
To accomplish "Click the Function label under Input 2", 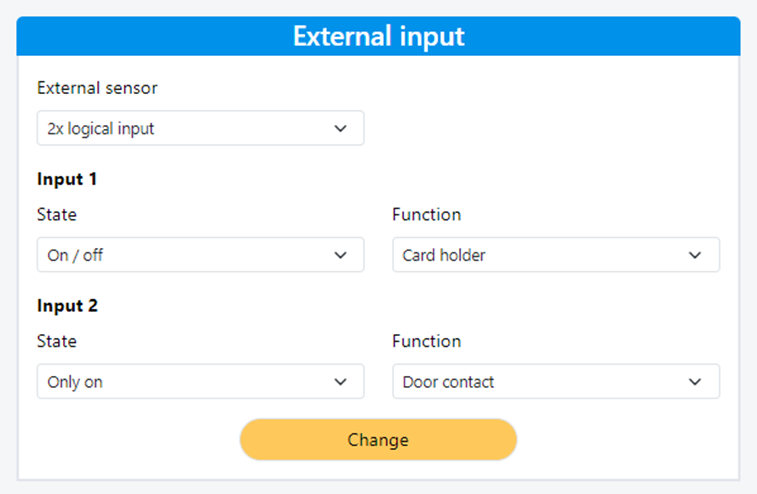I will coord(427,341).
